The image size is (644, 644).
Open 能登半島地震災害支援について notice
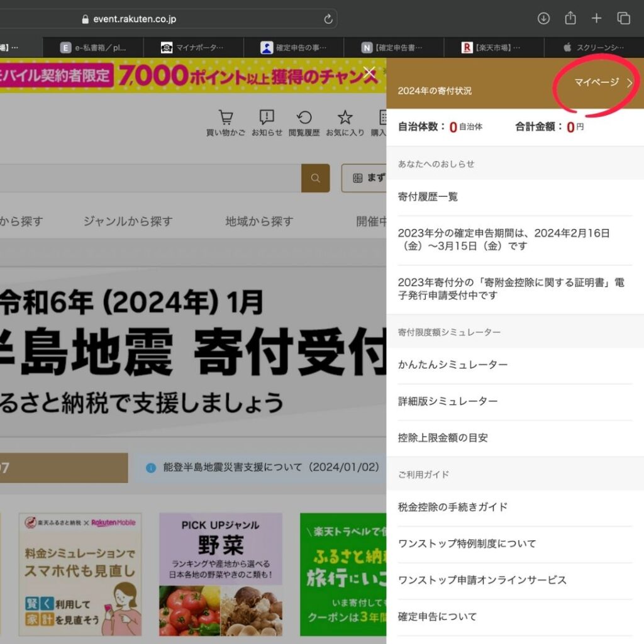coord(270,467)
